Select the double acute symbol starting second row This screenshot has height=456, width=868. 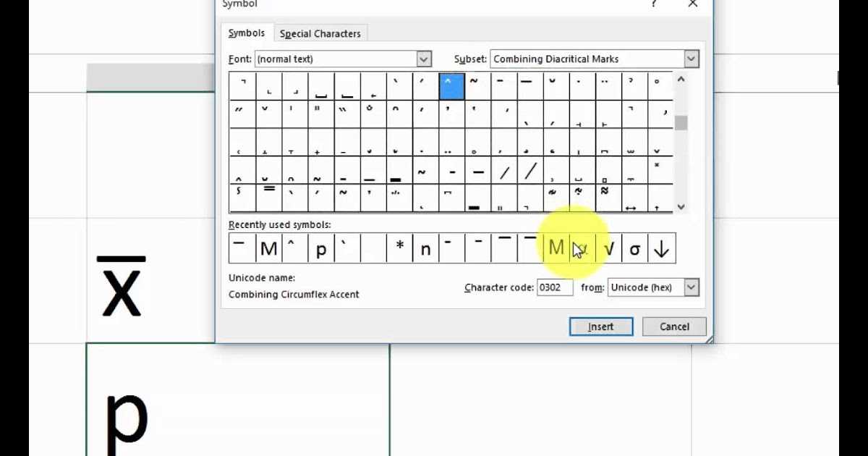pos(242,114)
